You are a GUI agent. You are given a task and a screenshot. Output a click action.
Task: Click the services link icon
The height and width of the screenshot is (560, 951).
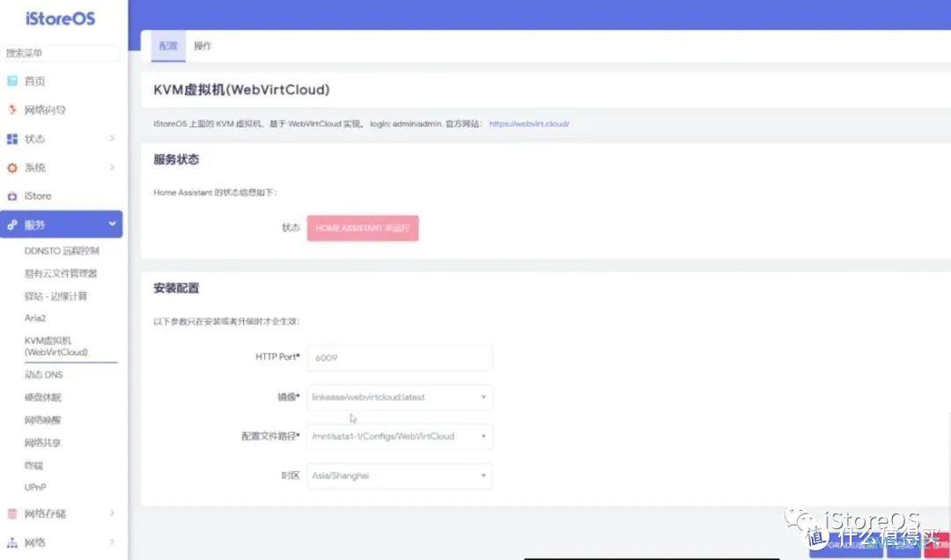pyautogui.click(x=12, y=225)
